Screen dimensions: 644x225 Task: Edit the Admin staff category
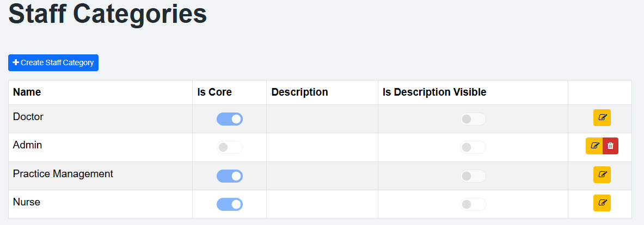click(x=594, y=146)
